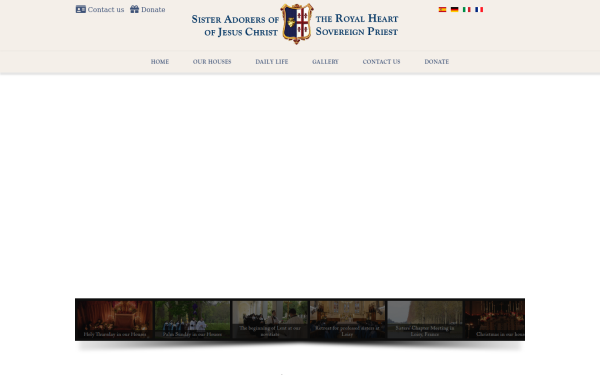Viewport: 600px width, 375px height.
Task: Open The beginning of Lent thumbnail
Action: coord(270,320)
